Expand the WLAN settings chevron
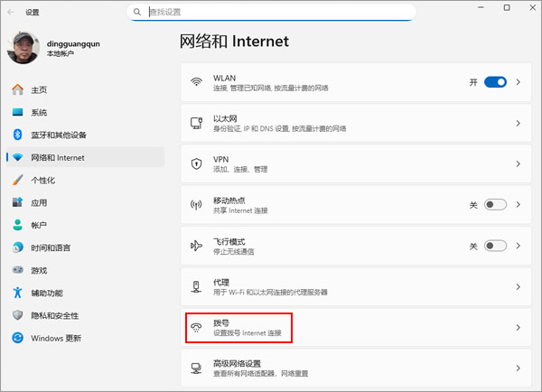542x392 pixels. pyautogui.click(x=519, y=82)
